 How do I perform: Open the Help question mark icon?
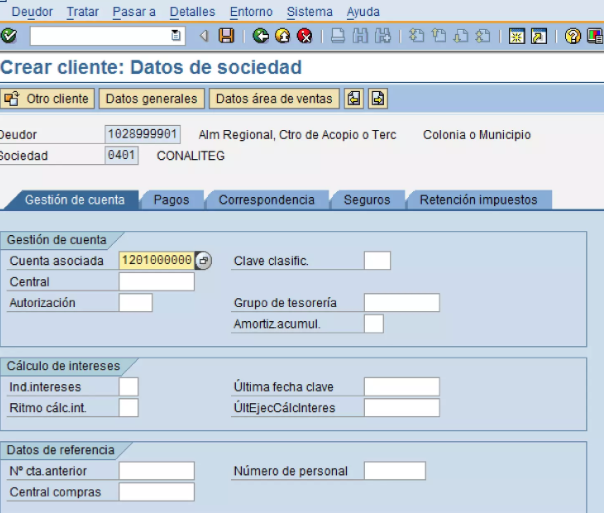click(573, 36)
